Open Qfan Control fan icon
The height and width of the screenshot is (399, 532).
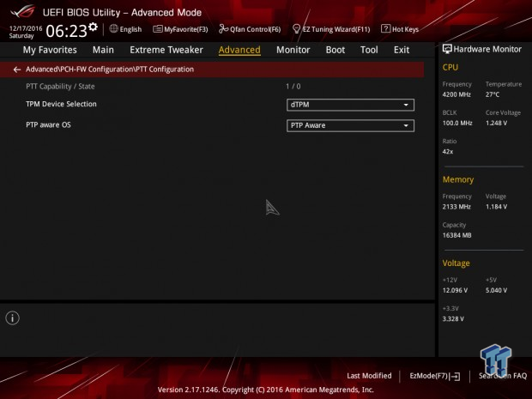223,29
